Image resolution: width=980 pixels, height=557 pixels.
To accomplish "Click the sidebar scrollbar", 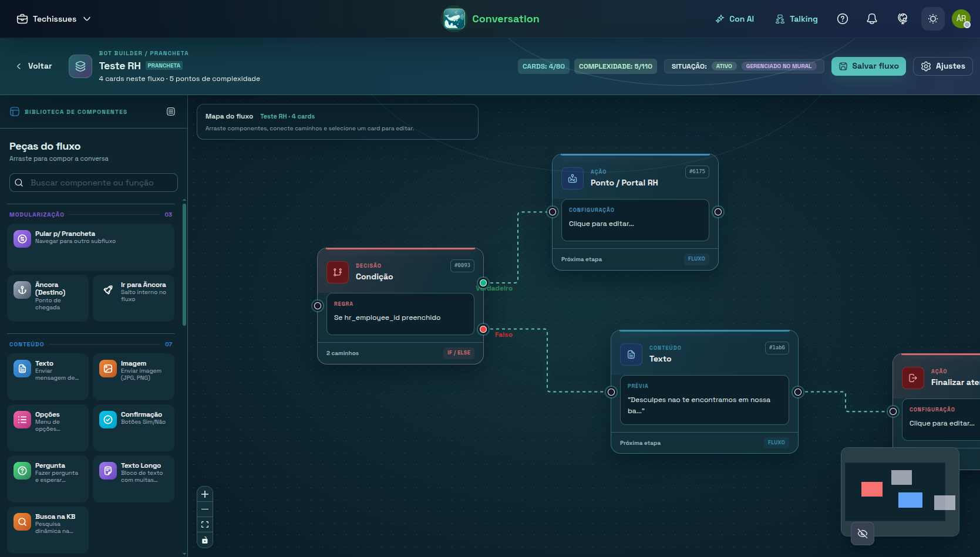I will (184, 264).
